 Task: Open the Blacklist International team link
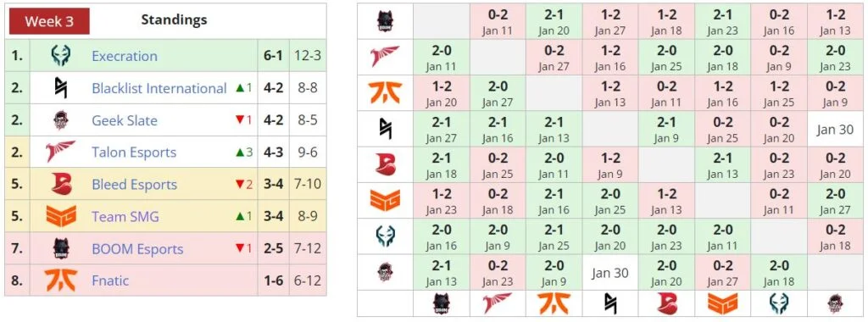tap(159, 88)
